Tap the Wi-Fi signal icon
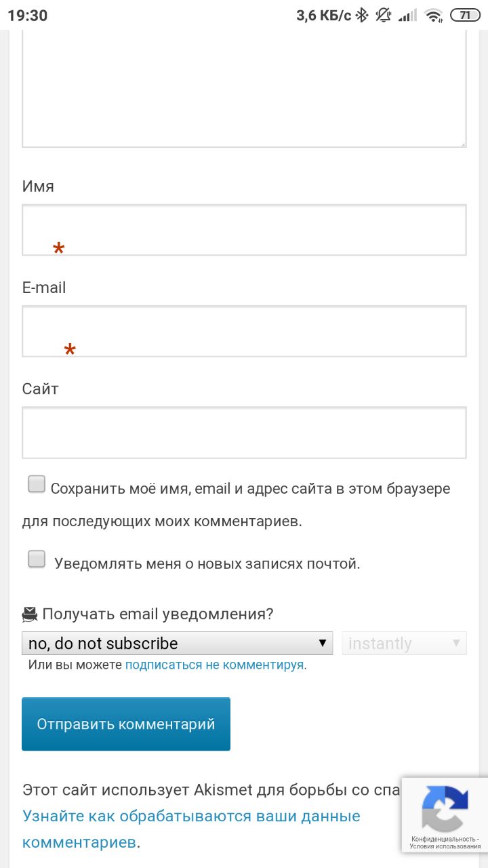This screenshot has width=488, height=868. (x=433, y=15)
